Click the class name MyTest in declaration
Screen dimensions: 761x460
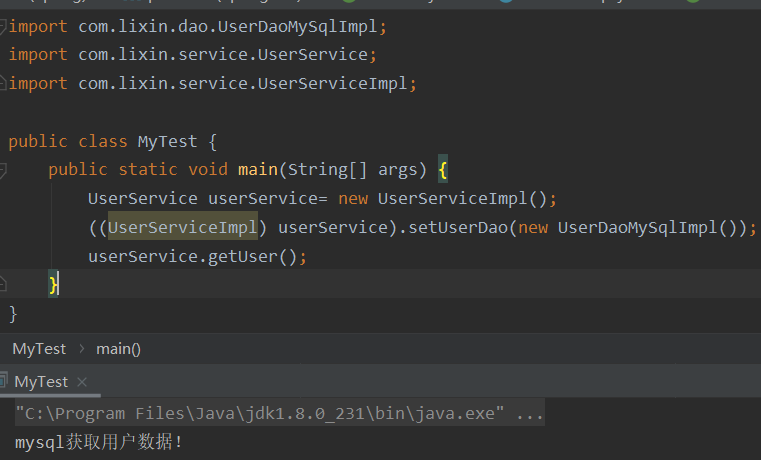pos(167,142)
